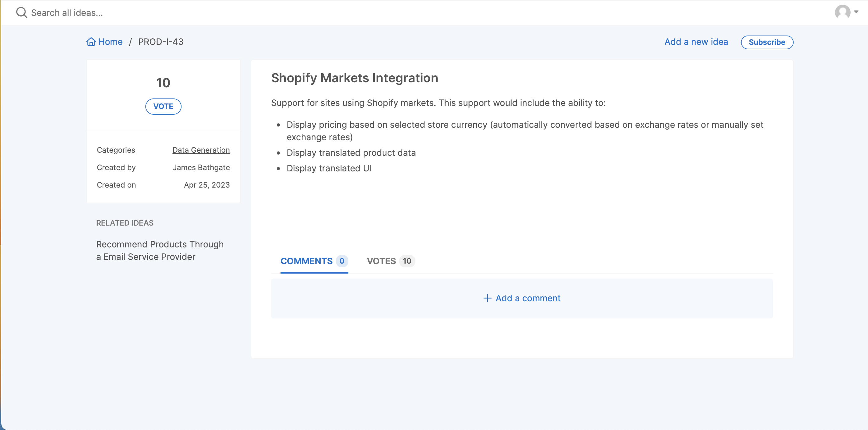Click the Votes tab count badge 10
Viewport: 868px width, 430px height.
tap(407, 261)
